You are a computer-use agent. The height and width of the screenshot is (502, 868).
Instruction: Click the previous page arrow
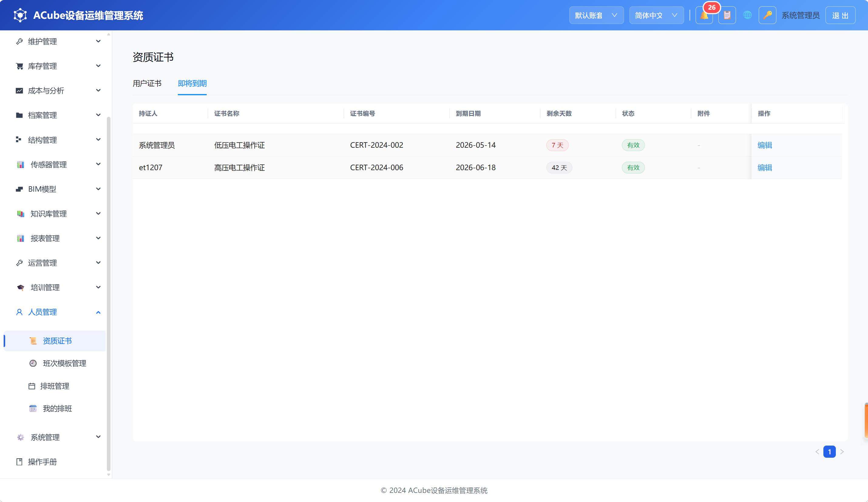click(817, 452)
